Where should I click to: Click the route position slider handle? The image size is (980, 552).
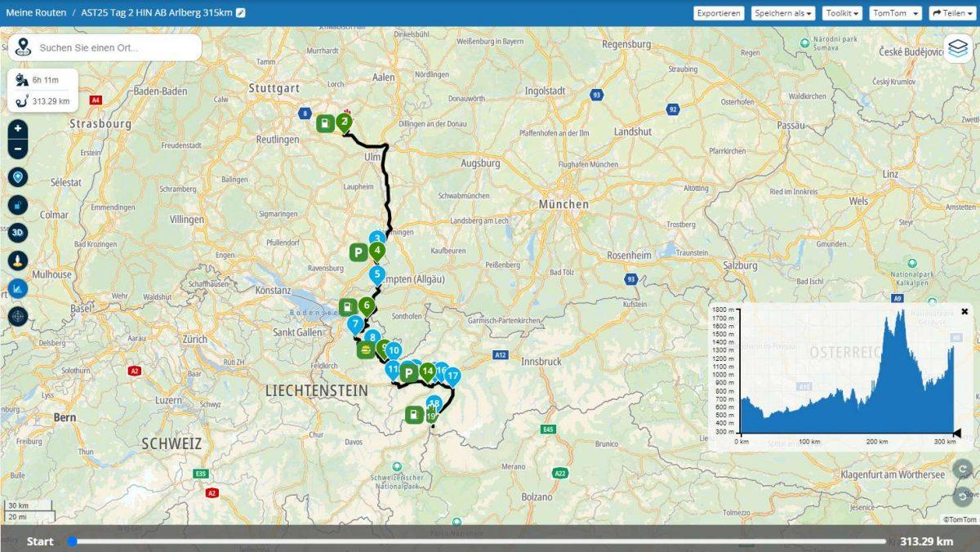point(73,541)
